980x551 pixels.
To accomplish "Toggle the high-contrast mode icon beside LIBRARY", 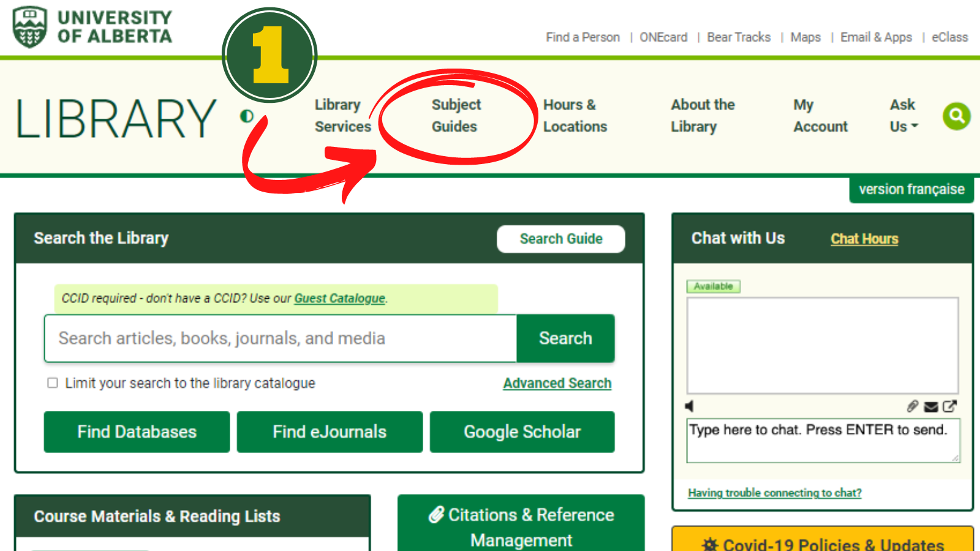I will click(247, 116).
